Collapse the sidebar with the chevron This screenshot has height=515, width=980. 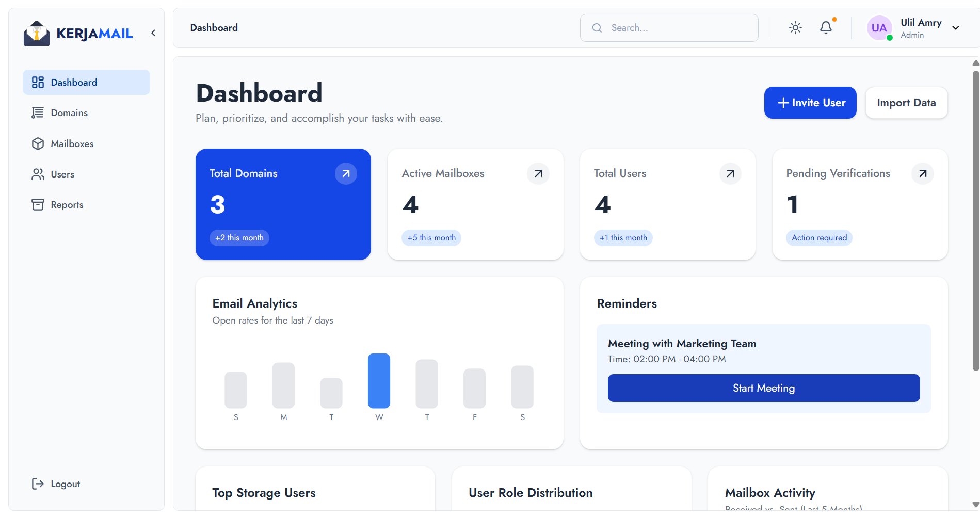coord(153,33)
